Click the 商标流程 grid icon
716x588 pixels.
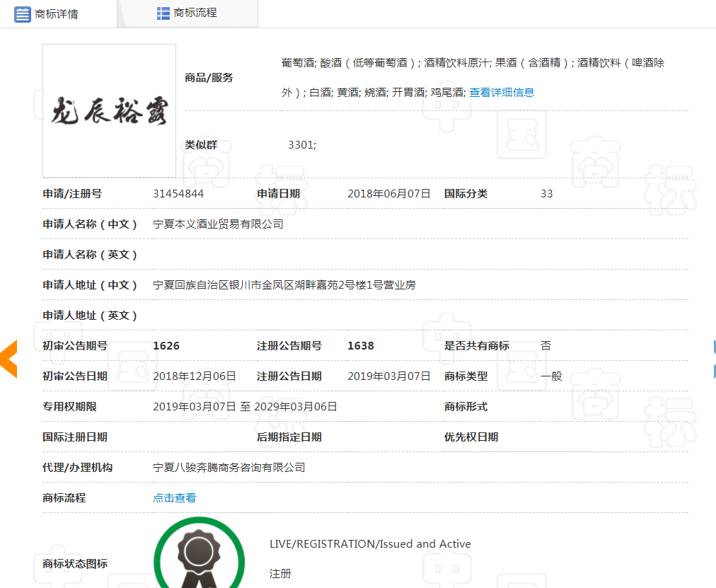click(163, 13)
